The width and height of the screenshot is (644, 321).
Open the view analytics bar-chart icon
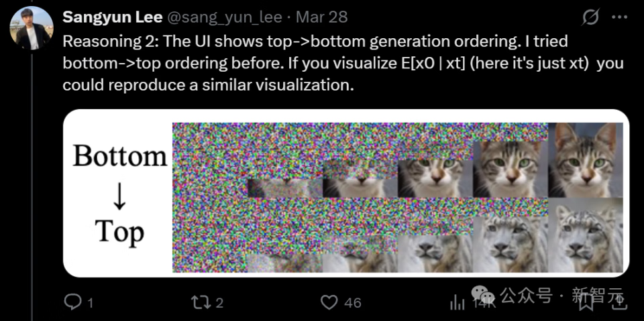click(457, 304)
